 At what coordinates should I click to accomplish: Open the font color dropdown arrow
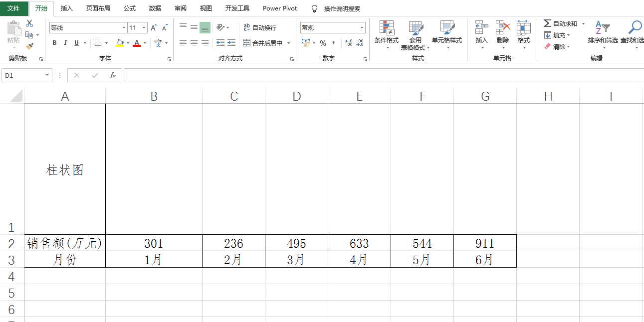pyautogui.click(x=145, y=44)
